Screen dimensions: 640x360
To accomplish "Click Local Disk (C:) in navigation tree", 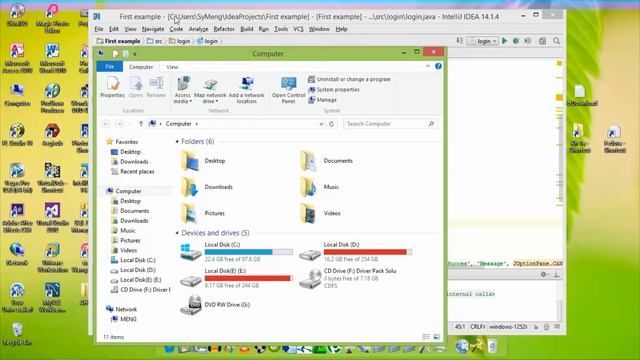I will pyautogui.click(x=133, y=260).
